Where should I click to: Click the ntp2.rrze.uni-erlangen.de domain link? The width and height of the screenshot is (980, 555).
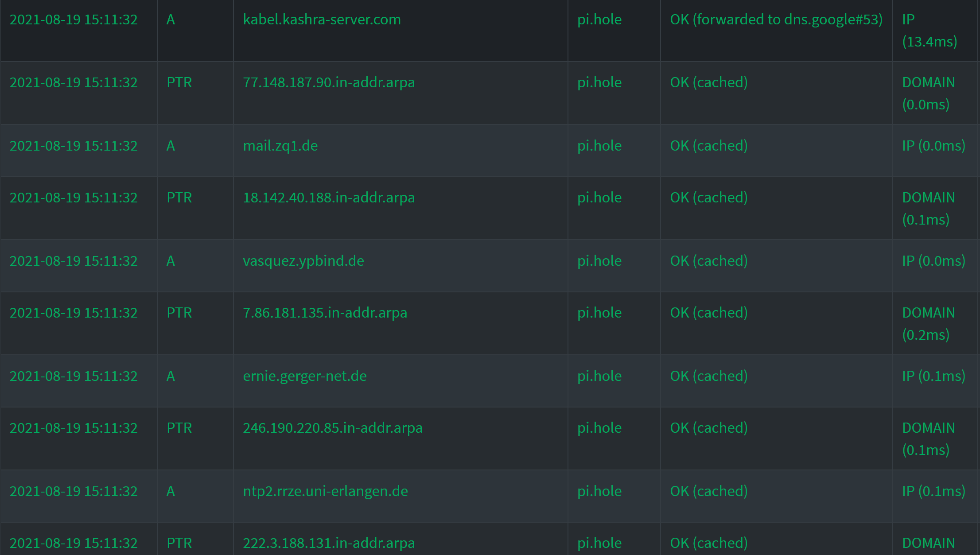coord(326,491)
